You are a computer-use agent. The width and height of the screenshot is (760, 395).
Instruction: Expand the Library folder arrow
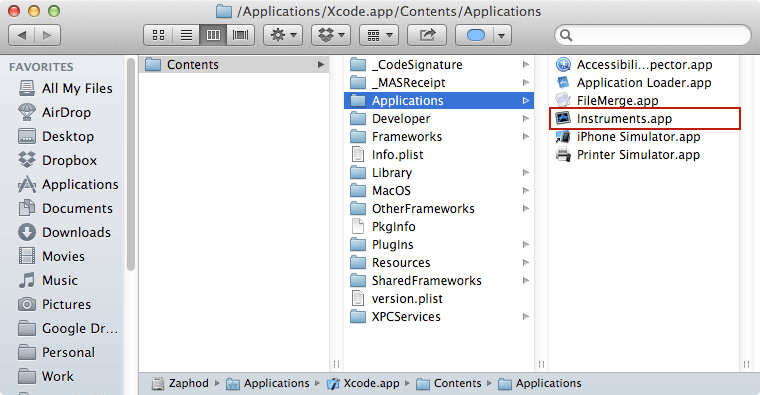pyautogui.click(x=525, y=173)
